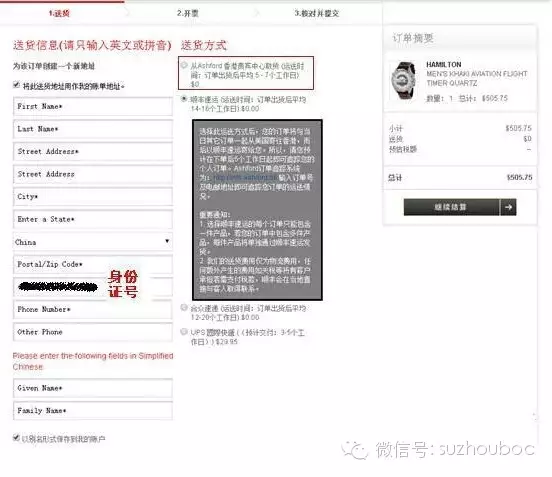Click the Last Name field
Image resolution: width=552 pixels, height=477 pixels.
pyautogui.click(x=93, y=129)
